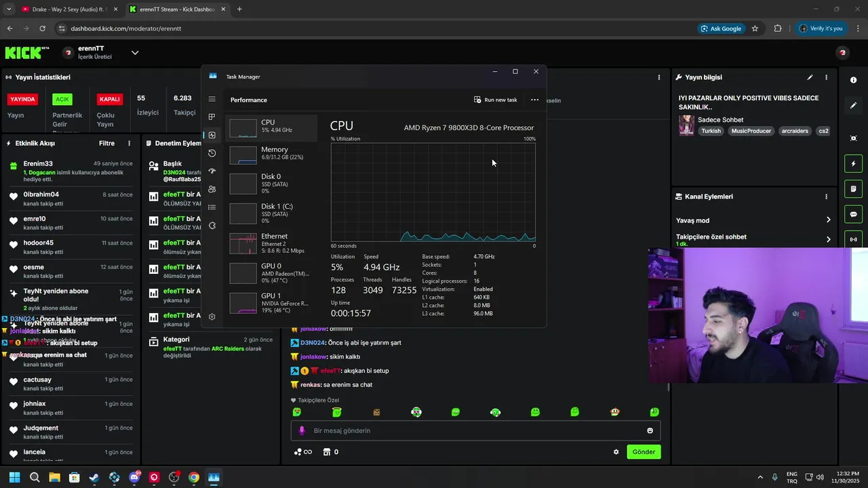The height and width of the screenshot is (488, 868).
Task: Open emoji picker in chat input
Action: point(650,430)
